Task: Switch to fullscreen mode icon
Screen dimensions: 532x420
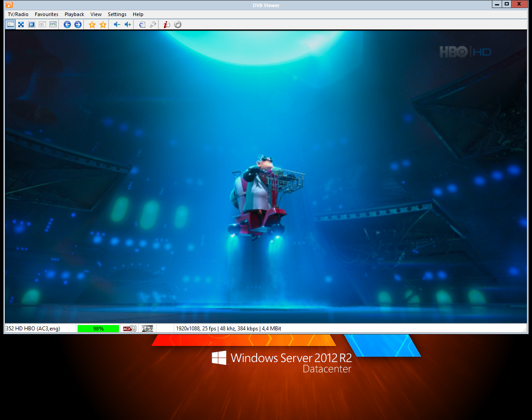Action: 21,25
